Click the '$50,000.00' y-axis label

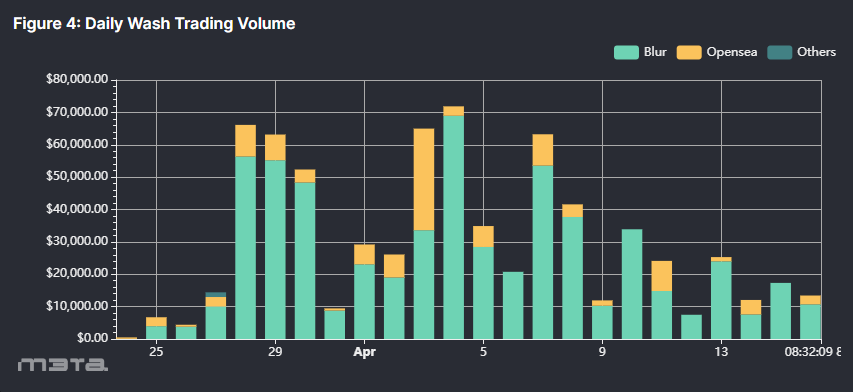point(78,177)
